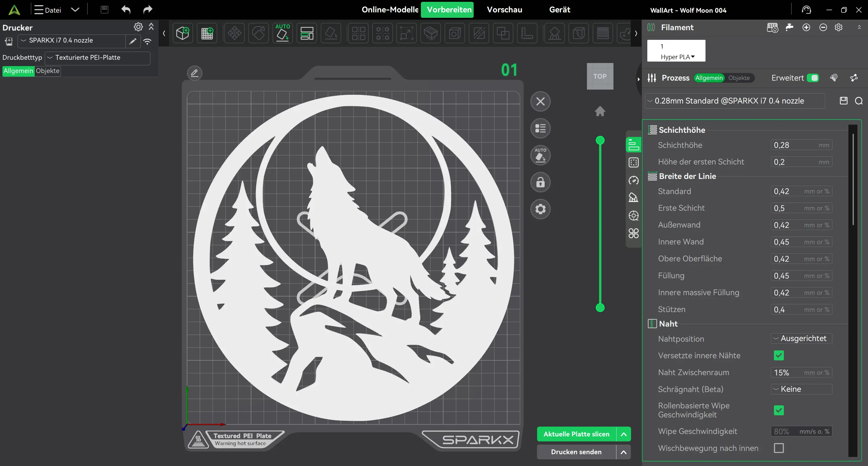
Task: Search process settings with the magnifier icon
Action: (859, 101)
